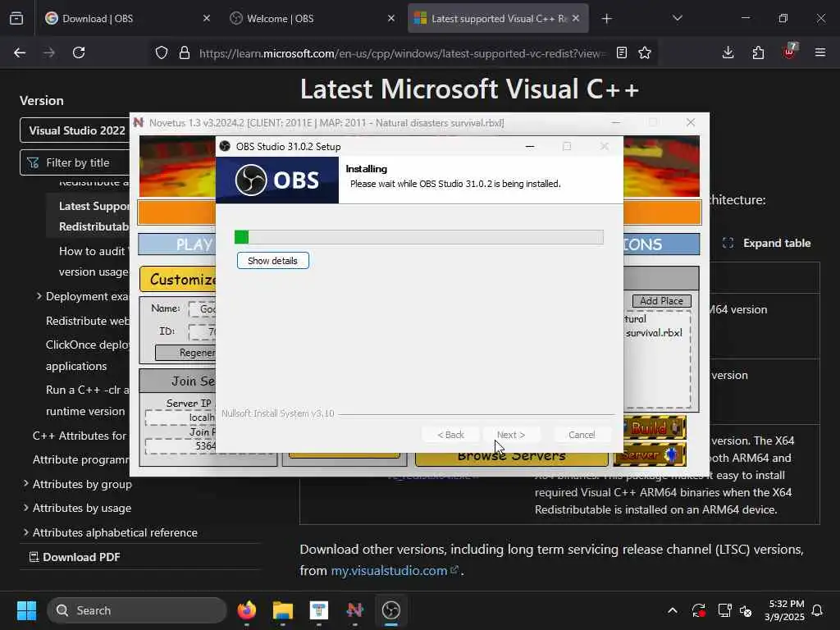Open the extensions puzzle icon

click(758, 52)
